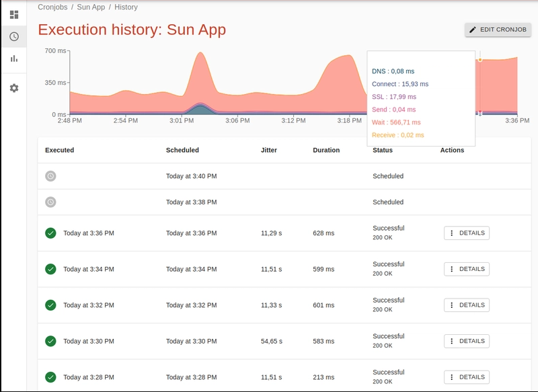Open DETAILS for the 3:30 PM execution
538x392 pixels.
click(x=467, y=342)
